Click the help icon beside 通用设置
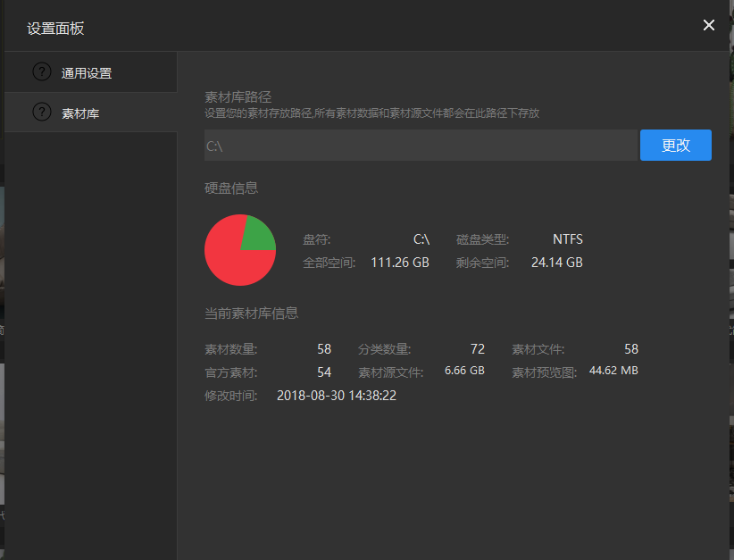 41,71
